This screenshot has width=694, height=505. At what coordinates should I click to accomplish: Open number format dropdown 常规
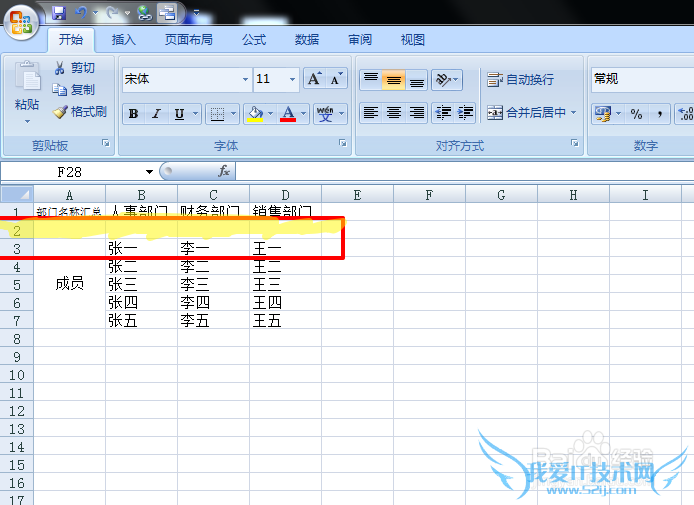pyautogui.click(x=643, y=80)
